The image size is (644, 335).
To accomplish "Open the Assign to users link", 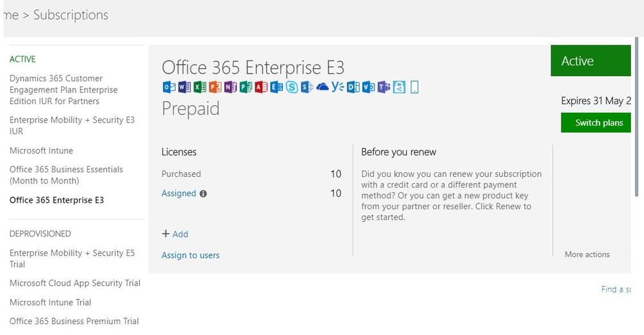I will coord(191,255).
